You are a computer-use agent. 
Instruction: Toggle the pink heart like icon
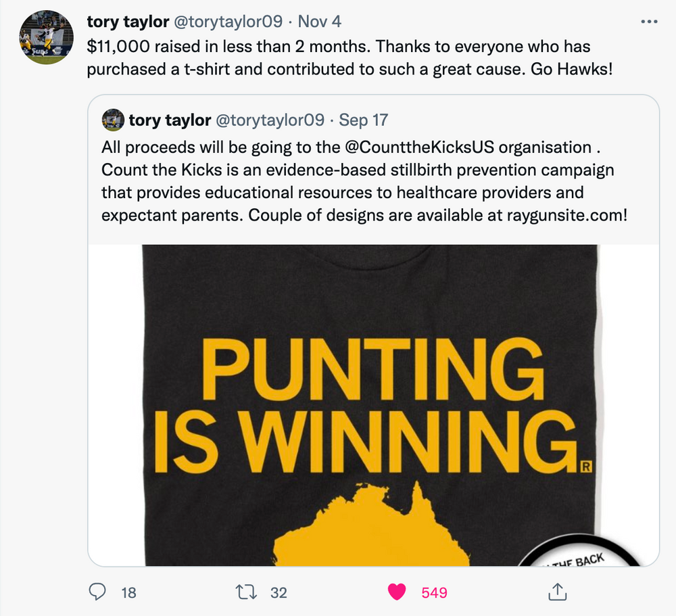pyautogui.click(x=397, y=592)
